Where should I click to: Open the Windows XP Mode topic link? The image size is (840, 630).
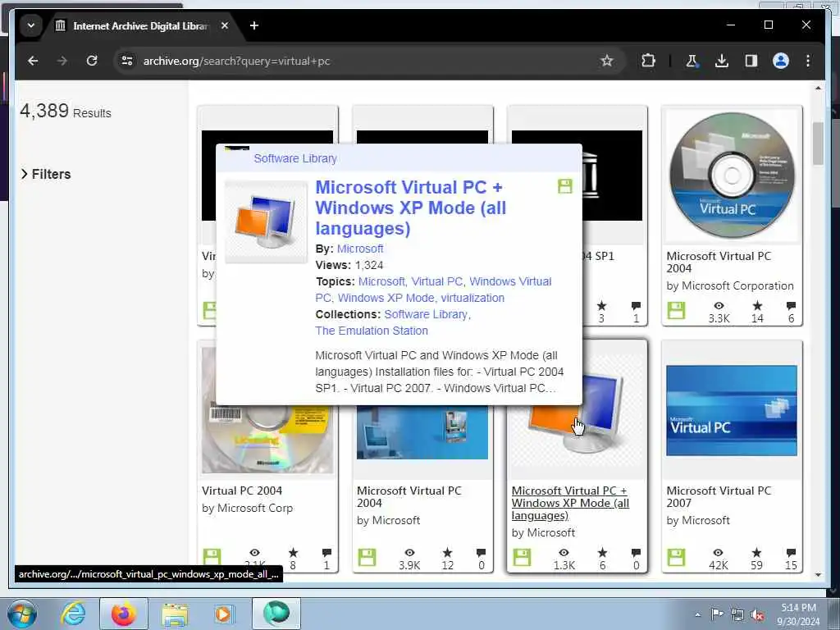coord(386,298)
